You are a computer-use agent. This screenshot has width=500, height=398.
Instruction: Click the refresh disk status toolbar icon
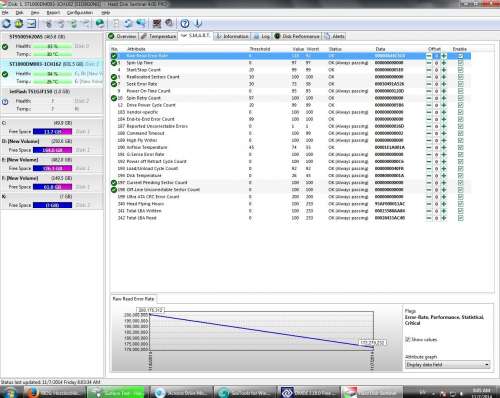click(6, 23)
